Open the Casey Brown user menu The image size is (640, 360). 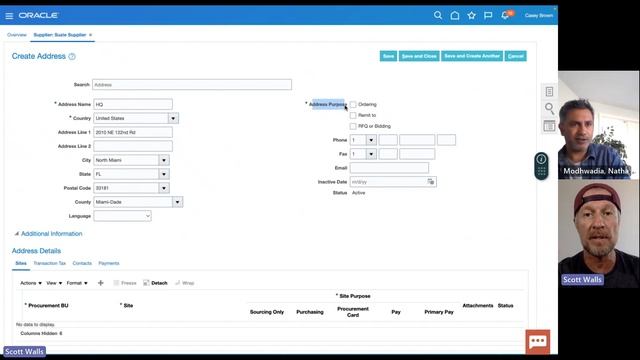click(x=539, y=16)
